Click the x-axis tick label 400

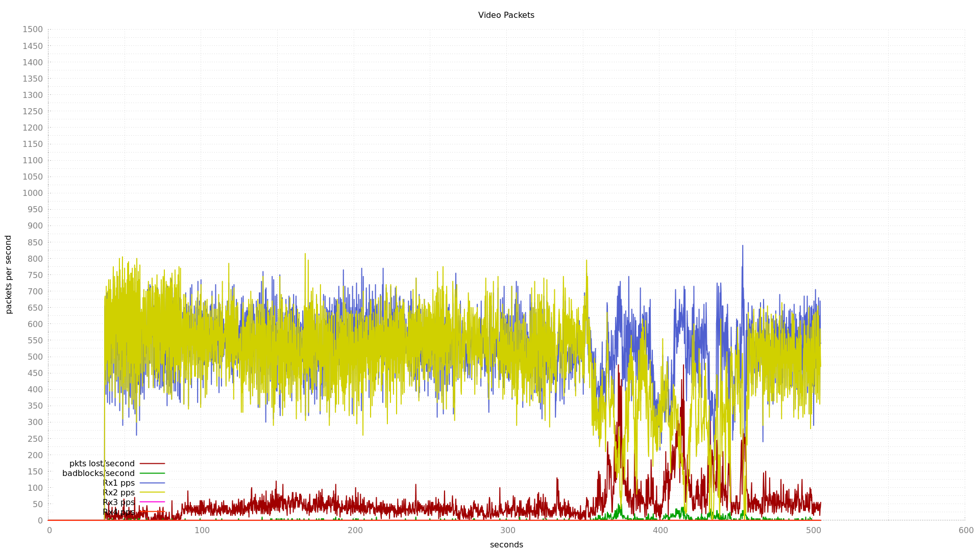[x=660, y=531]
